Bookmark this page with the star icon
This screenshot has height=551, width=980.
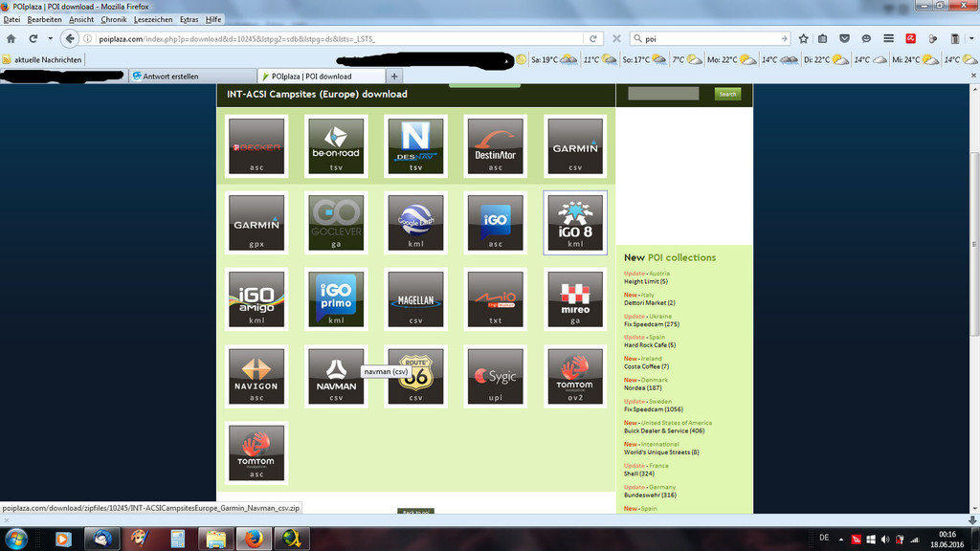tap(803, 38)
